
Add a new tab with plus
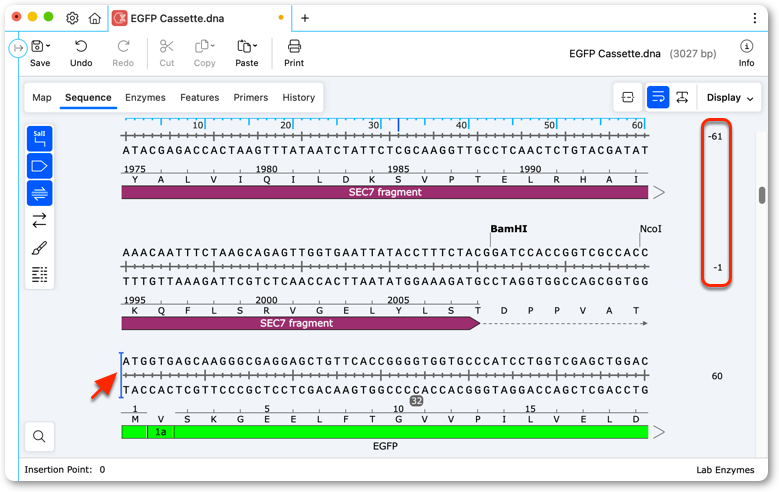point(305,18)
